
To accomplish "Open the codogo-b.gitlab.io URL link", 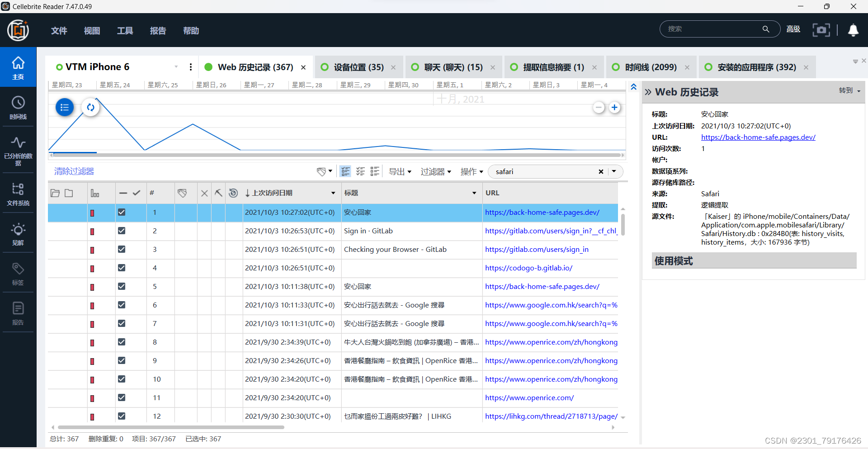I will 528,268.
